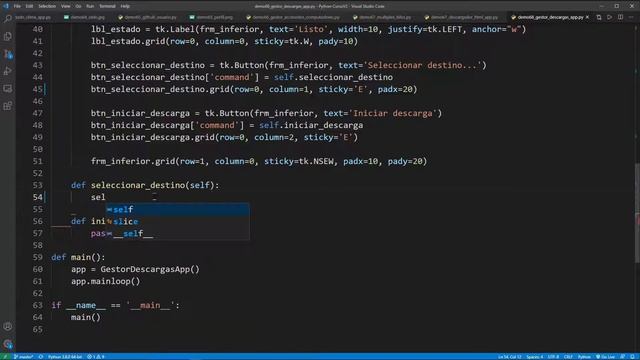This screenshot has width=640, height=360.
Task: Pick 'self' from the autocomplete list
Action: point(178,209)
